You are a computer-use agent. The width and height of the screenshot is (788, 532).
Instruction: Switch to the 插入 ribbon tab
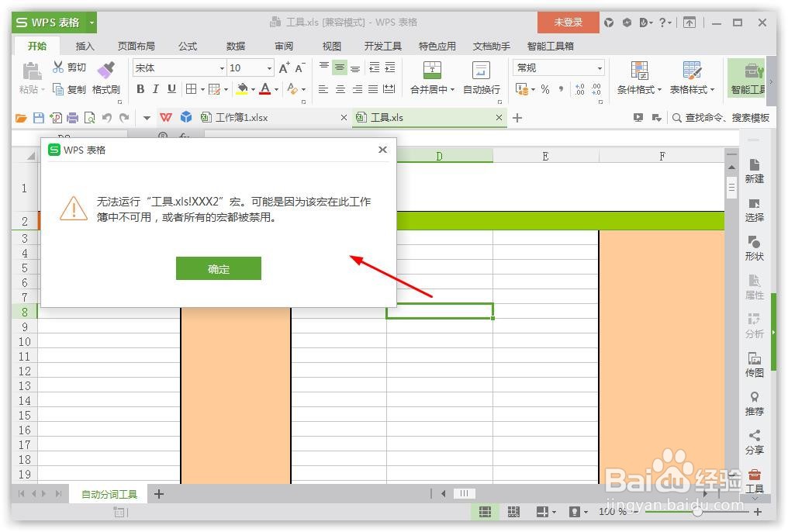tap(85, 47)
